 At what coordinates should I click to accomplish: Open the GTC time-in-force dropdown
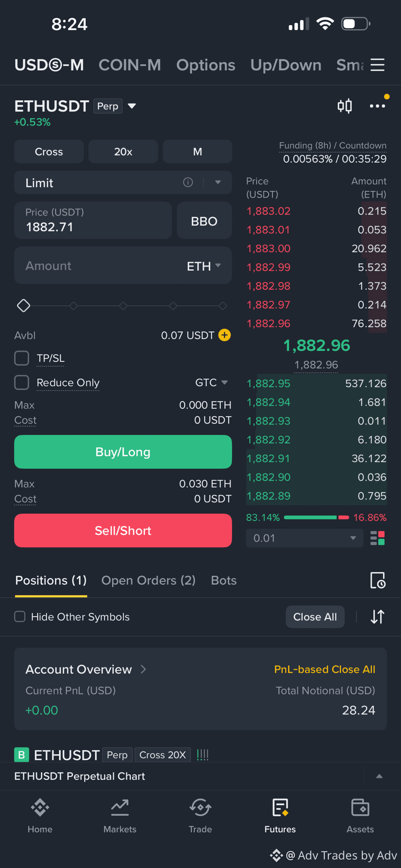click(212, 383)
